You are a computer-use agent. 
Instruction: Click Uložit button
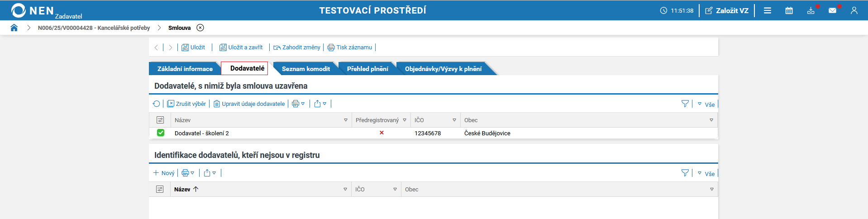pos(193,47)
